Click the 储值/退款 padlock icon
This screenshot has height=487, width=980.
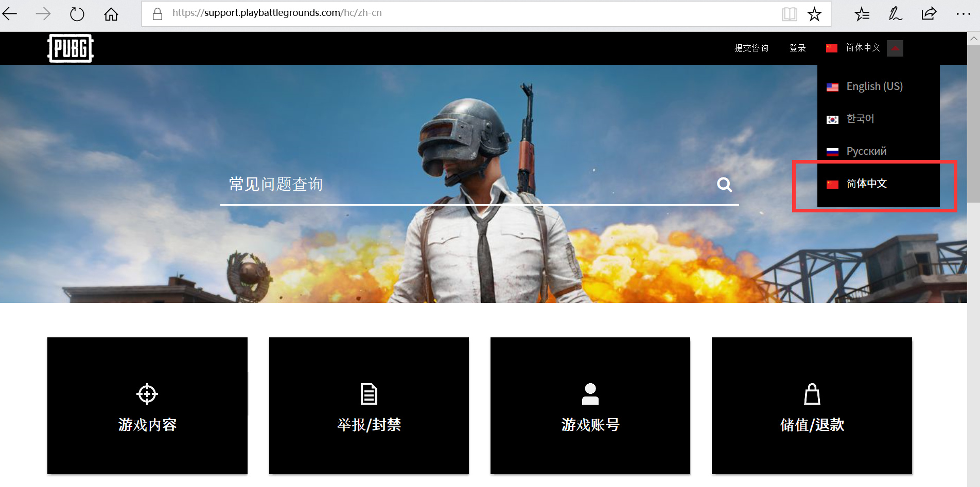coord(811,393)
